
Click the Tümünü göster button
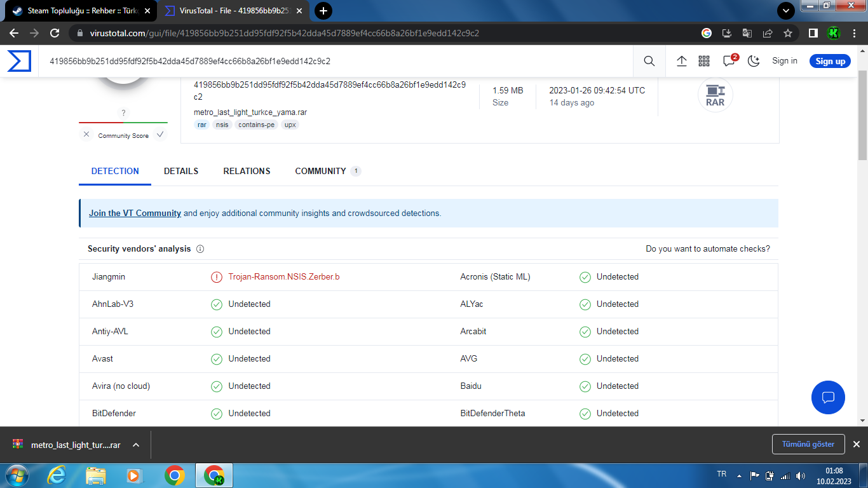tap(808, 444)
